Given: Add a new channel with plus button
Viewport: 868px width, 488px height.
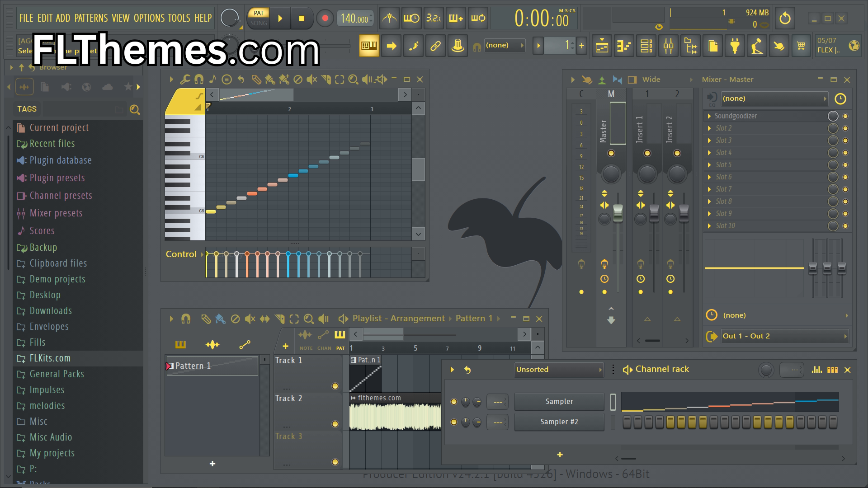Looking at the screenshot, I should coord(560,455).
